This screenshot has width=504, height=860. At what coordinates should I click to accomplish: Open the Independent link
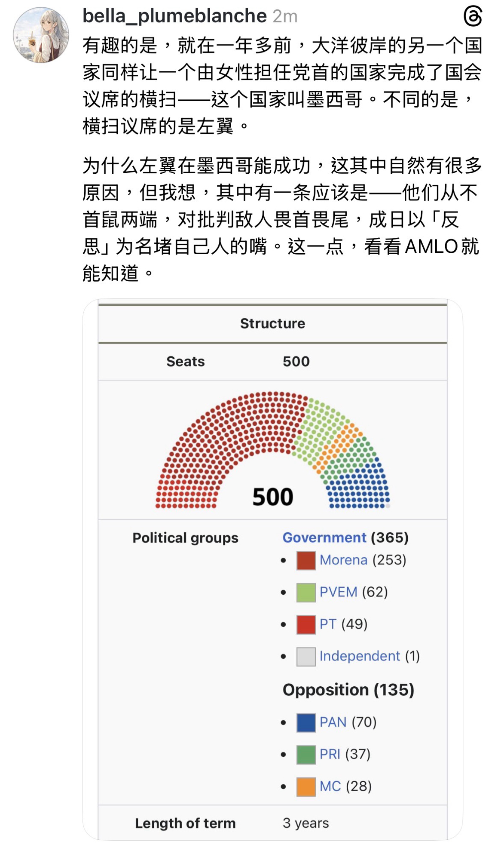click(360, 656)
